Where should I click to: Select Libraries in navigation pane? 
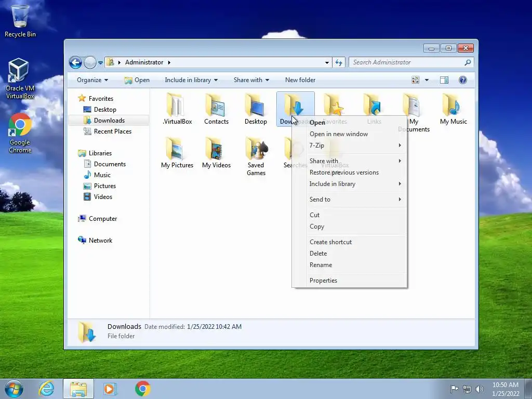pos(95,153)
